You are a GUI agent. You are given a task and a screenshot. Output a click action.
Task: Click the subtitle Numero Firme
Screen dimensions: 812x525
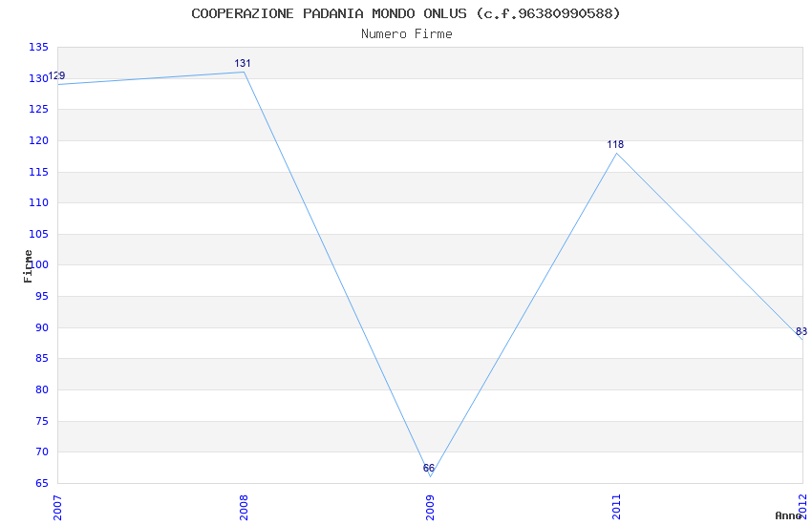coord(407,34)
